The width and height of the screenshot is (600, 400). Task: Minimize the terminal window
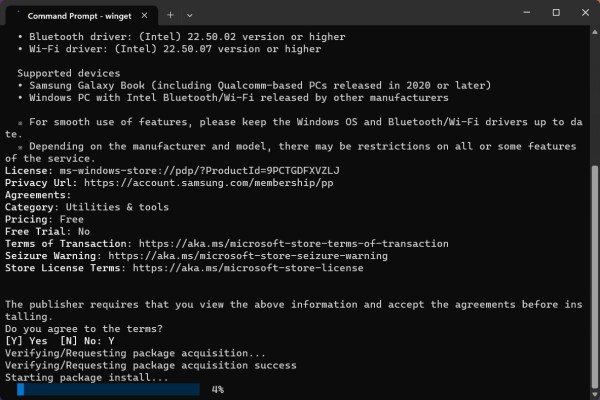526,15
